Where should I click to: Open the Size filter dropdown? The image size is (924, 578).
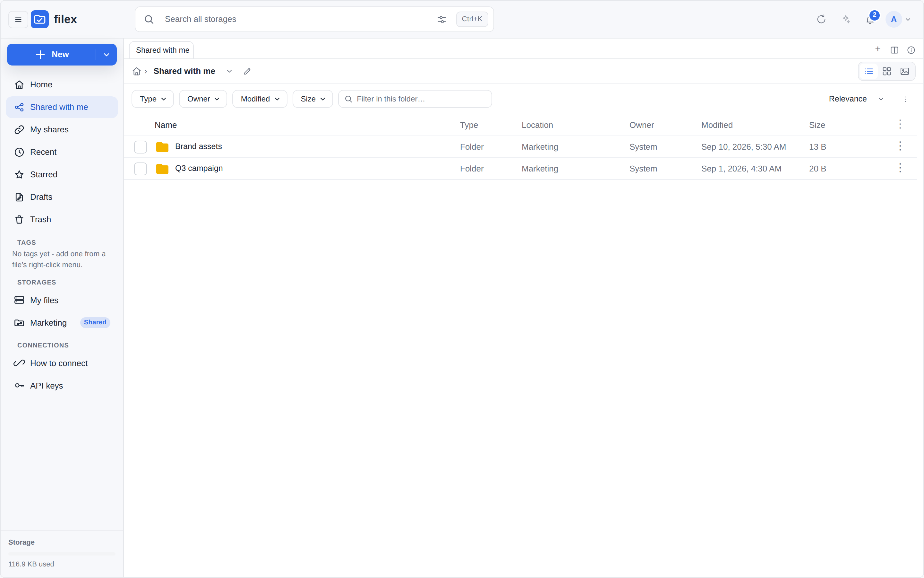[313, 99]
